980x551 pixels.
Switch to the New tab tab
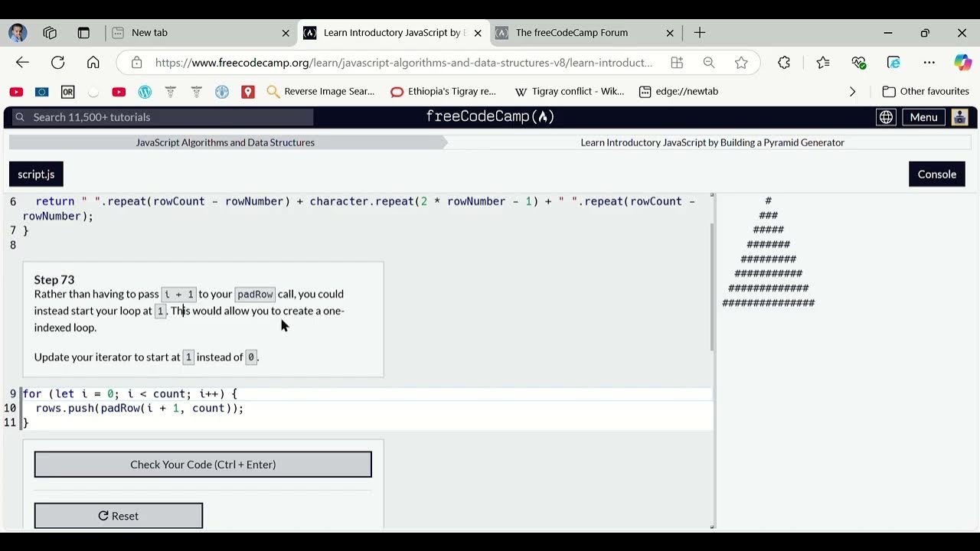point(200,33)
